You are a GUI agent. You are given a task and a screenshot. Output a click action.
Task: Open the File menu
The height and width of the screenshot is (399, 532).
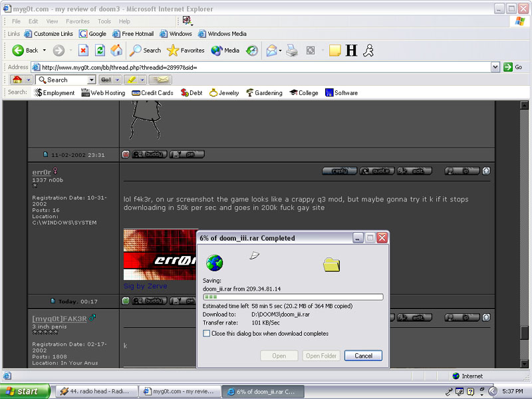pos(16,21)
